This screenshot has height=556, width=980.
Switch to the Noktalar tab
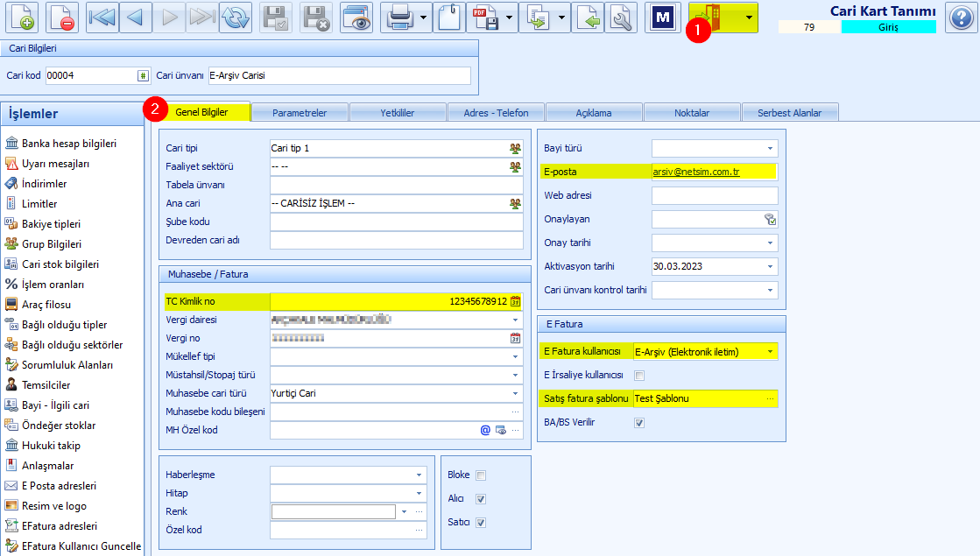692,113
